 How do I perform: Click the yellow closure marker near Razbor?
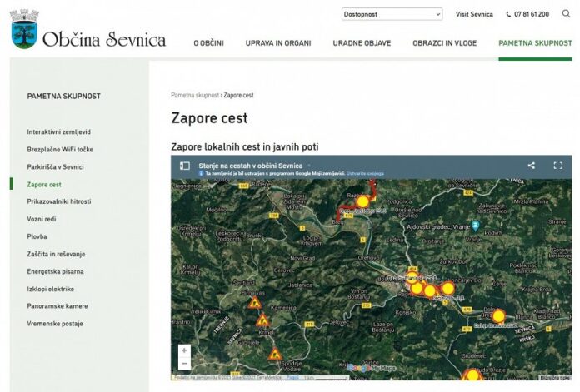[x=362, y=201]
